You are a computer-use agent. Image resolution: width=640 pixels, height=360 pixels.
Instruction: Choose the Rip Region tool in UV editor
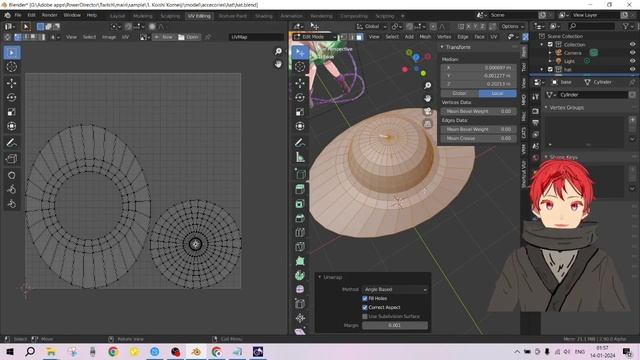[x=11, y=159]
